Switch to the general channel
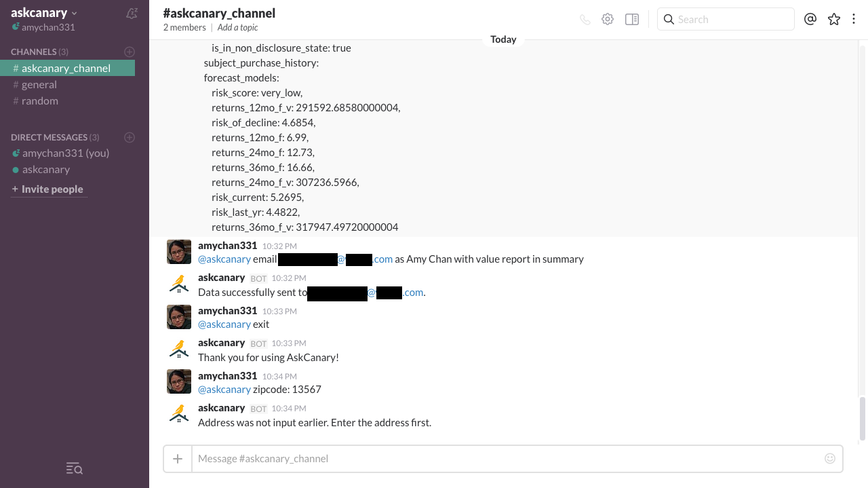Viewport: 868px width, 488px height. point(39,84)
